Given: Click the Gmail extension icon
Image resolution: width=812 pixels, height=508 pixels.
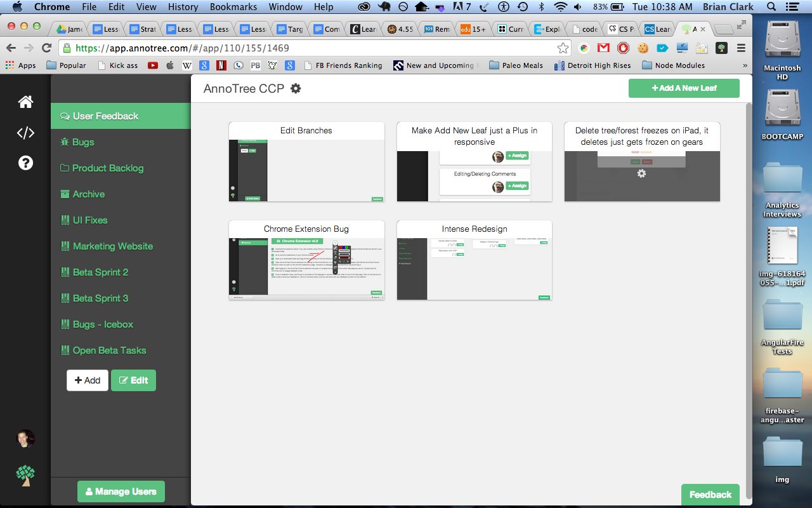Looking at the screenshot, I should pyautogui.click(x=603, y=48).
